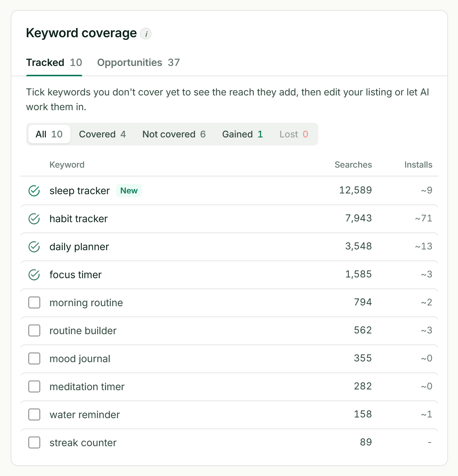Click the 1,585 searches value
The width and height of the screenshot is (458, 476).
(358, 274)
